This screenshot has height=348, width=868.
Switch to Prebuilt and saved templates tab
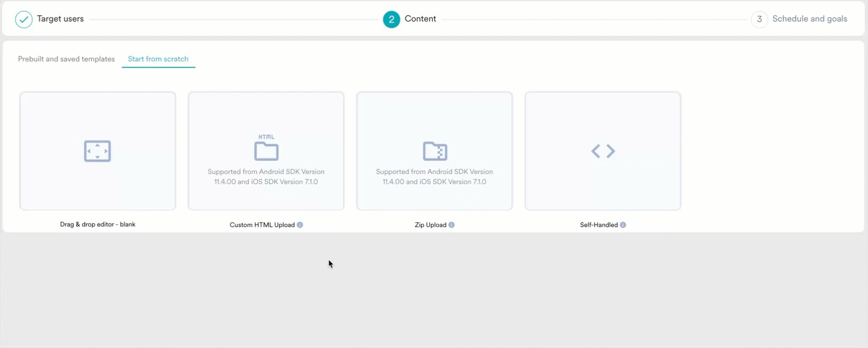coord(66,59)
